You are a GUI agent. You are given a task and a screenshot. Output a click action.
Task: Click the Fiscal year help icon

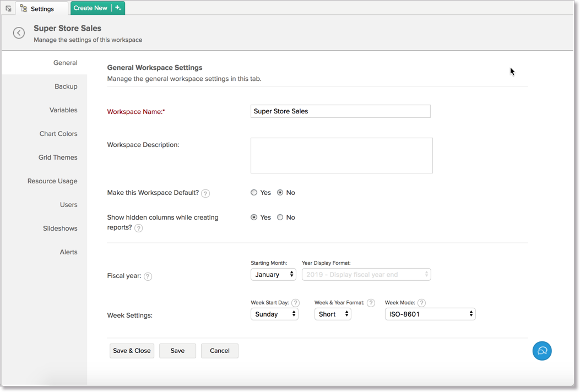(x=148, y=276)
